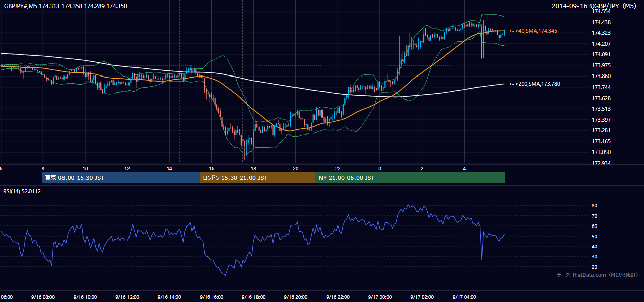Screen dimensions: 644x302
Task: Click price axis value 174.323
Action: coord(601,33)
